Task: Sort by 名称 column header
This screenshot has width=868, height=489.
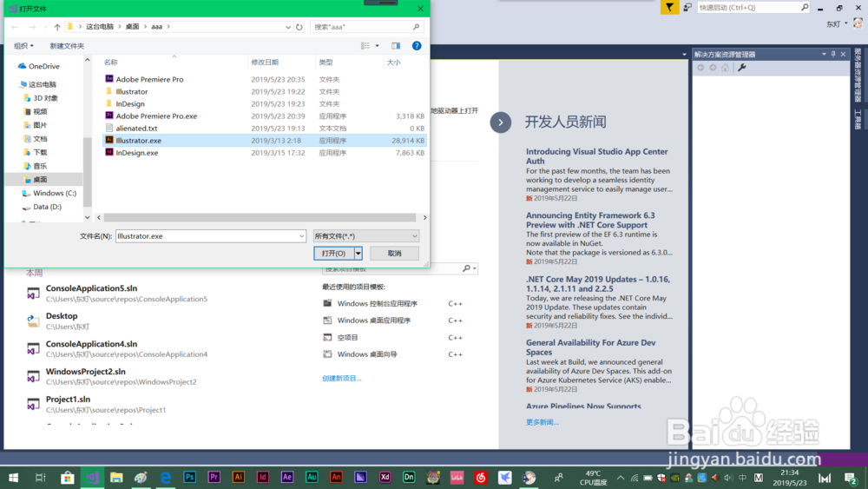Action: coord(111,62)
